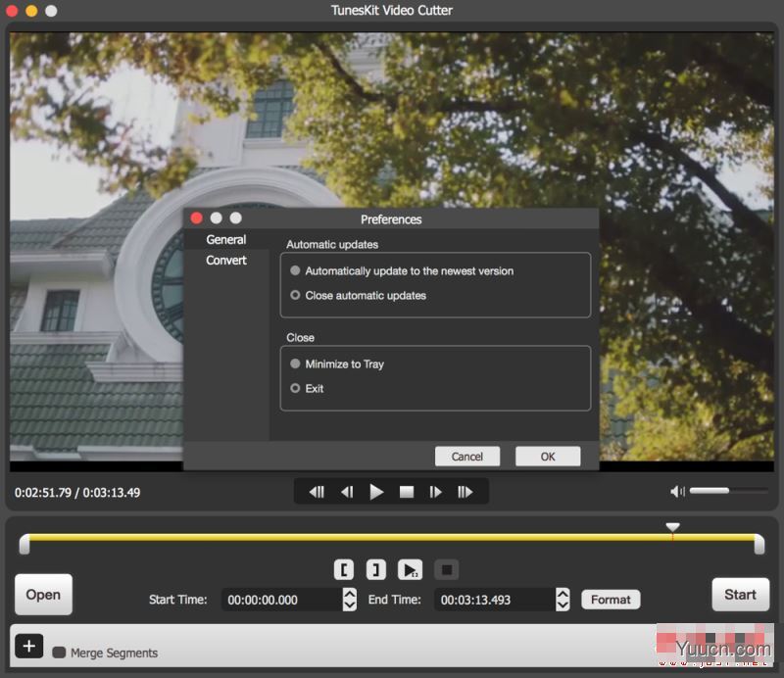This screenshot has width=784, height=678.
Task: Click OK to save preferences
Action: click(x=548, y=456)
